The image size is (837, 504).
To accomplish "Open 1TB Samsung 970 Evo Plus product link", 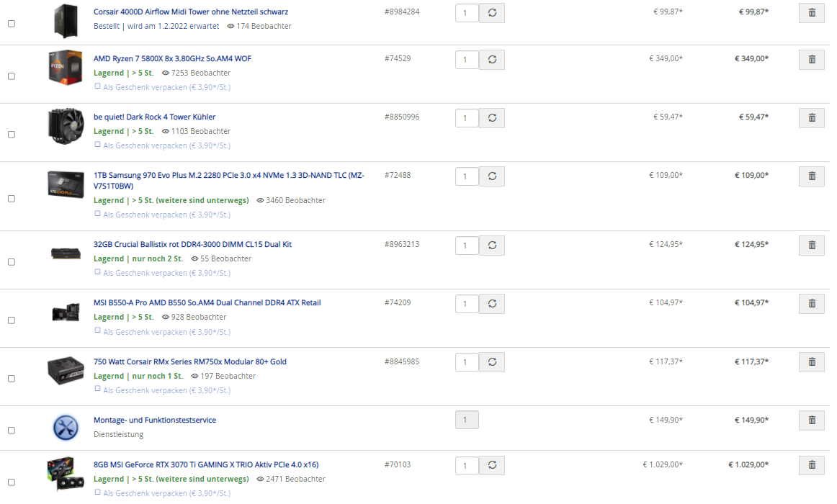I will [x=229, y=180].
